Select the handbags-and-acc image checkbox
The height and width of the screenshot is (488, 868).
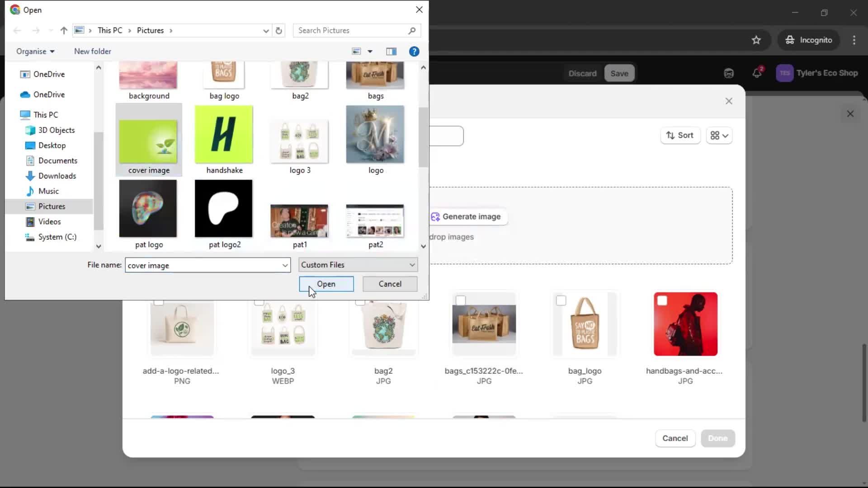point(663,300)
